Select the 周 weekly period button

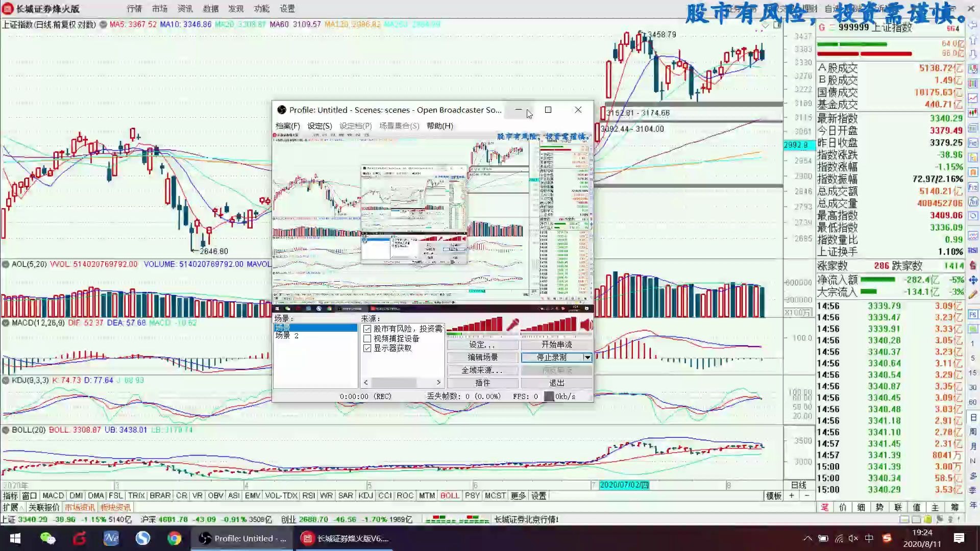pos(973,432)
